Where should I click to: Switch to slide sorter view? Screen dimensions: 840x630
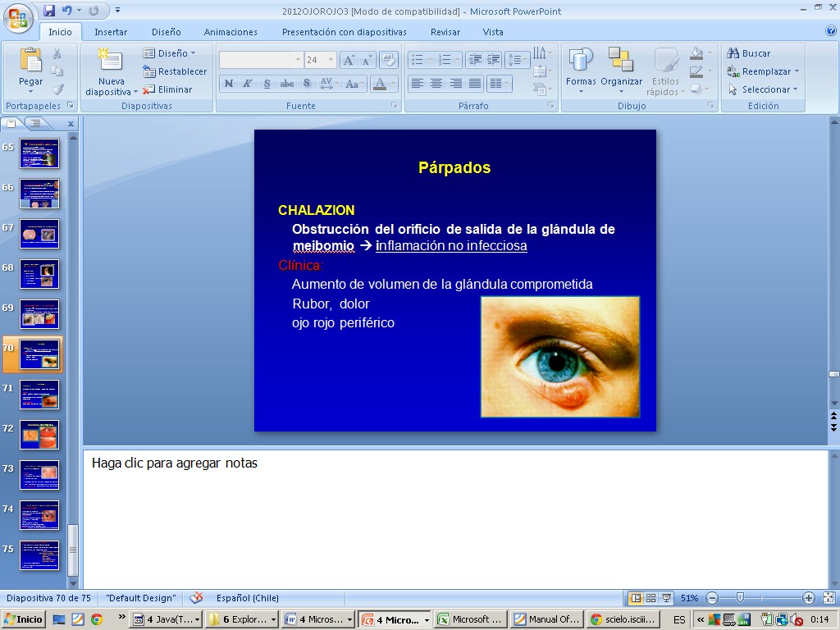tap(651, 598)
